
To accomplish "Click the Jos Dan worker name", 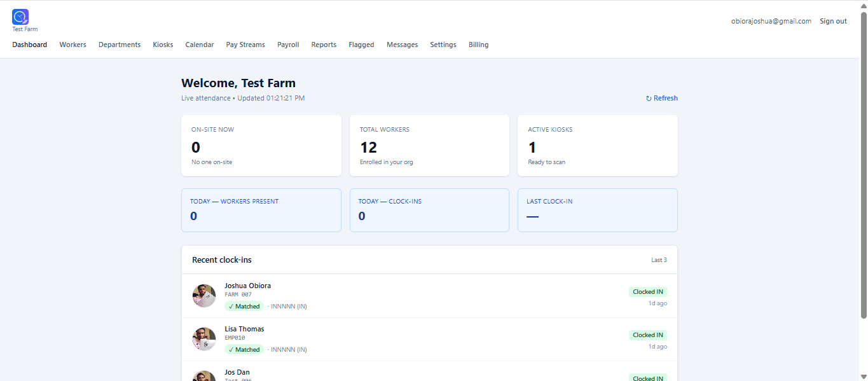I will [237, 372].
